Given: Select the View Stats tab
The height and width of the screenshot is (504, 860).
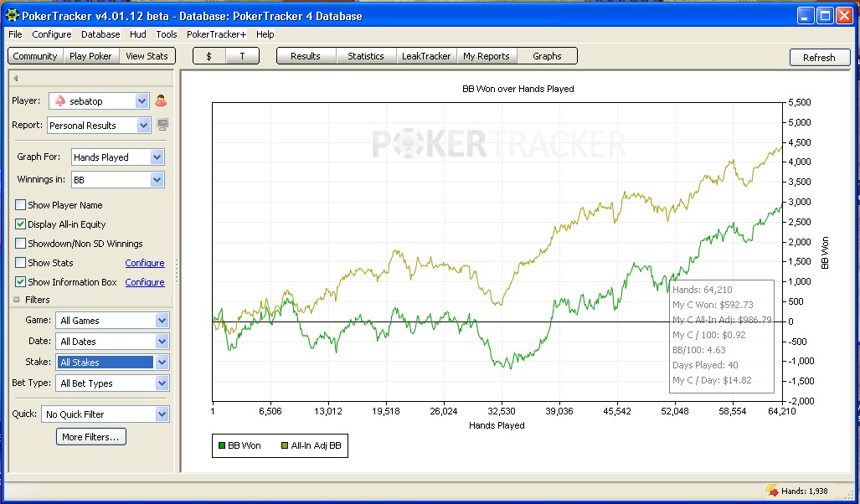Looking at the screenshot, I should [147, 56].
